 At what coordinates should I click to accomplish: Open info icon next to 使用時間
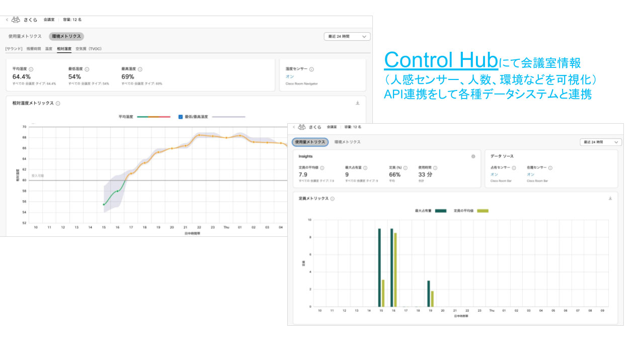(x=435, y=168)
